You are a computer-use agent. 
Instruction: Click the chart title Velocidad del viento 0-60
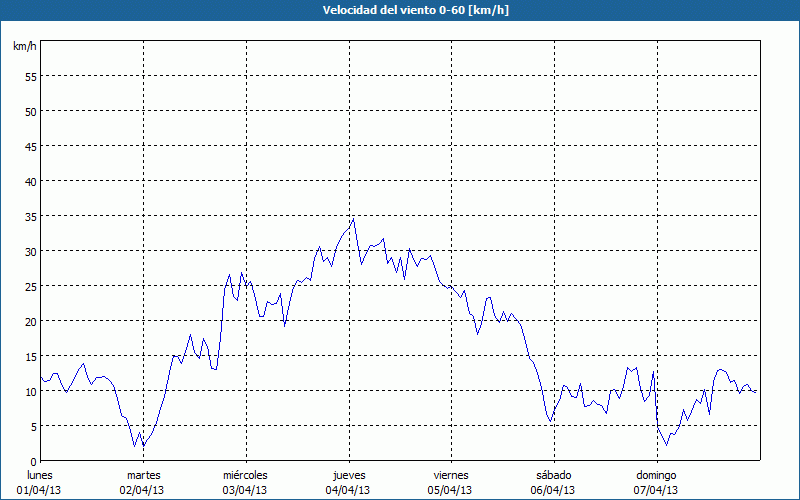pos(415,10)
